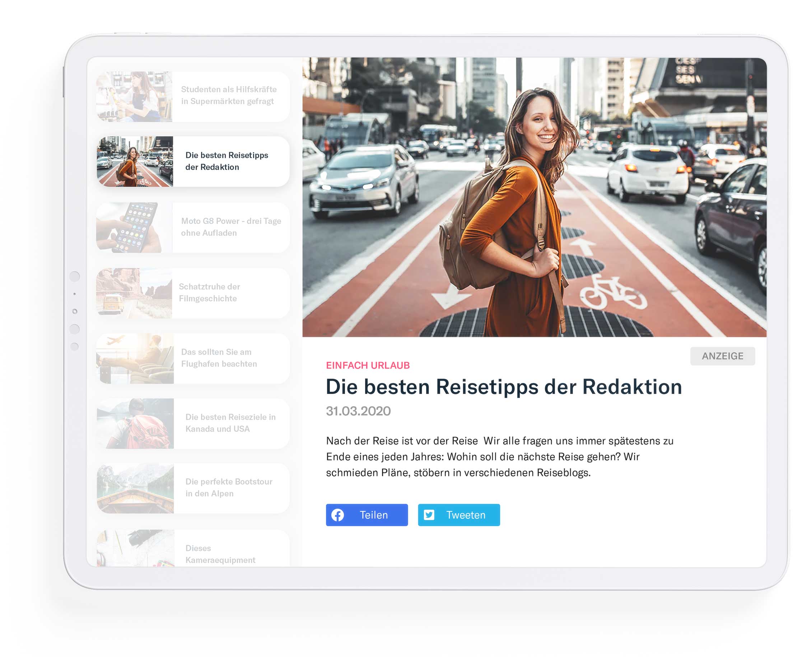Click the article date 31.03.2020

358,410
